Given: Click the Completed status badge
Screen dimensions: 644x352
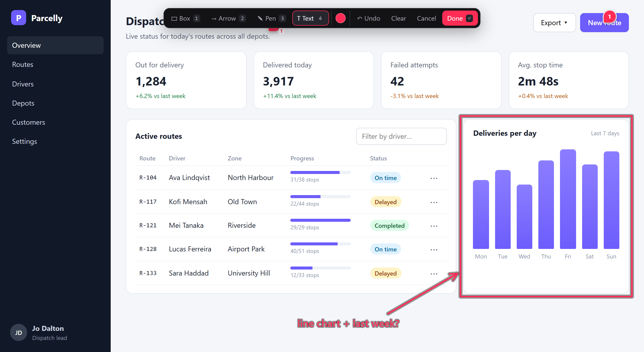Looking at the screenshot, I should (x=389, y=226).
